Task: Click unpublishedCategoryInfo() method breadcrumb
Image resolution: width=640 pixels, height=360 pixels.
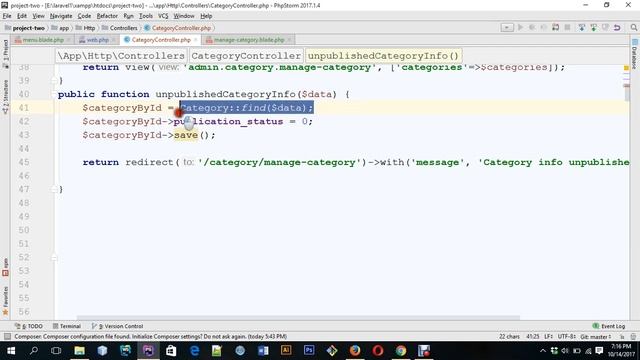Action: pos(383,56)
